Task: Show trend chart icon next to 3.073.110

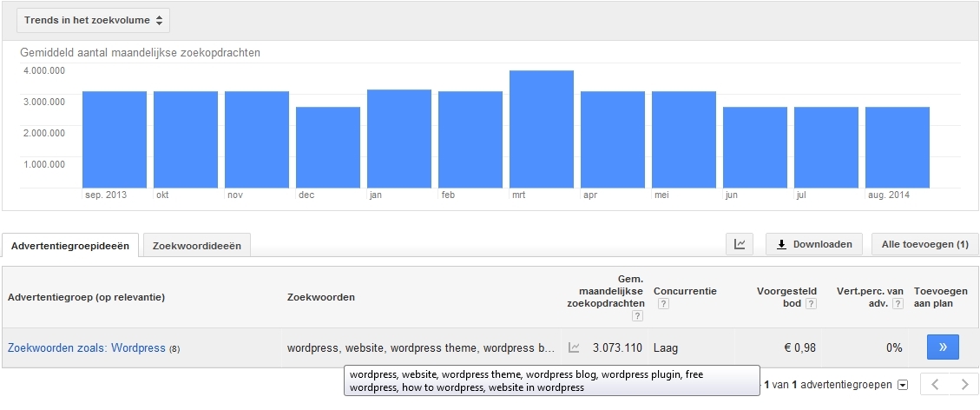Action: pos(574,348)
